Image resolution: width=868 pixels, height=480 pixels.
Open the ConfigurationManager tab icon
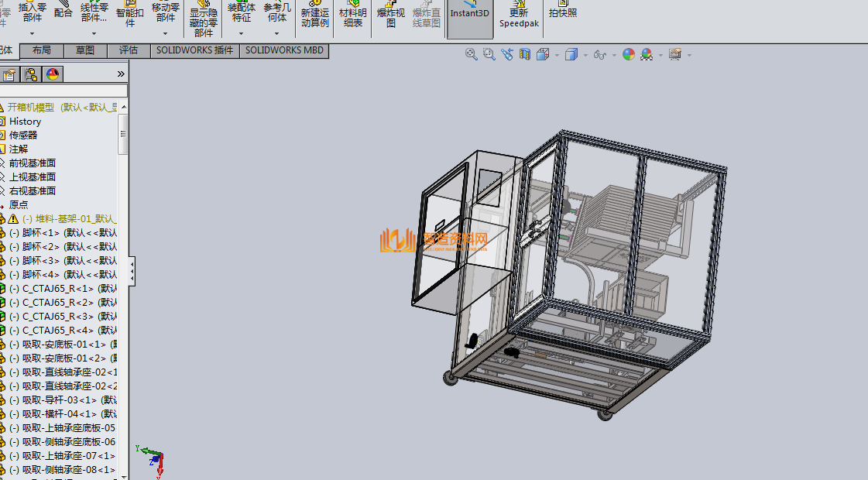31,74
